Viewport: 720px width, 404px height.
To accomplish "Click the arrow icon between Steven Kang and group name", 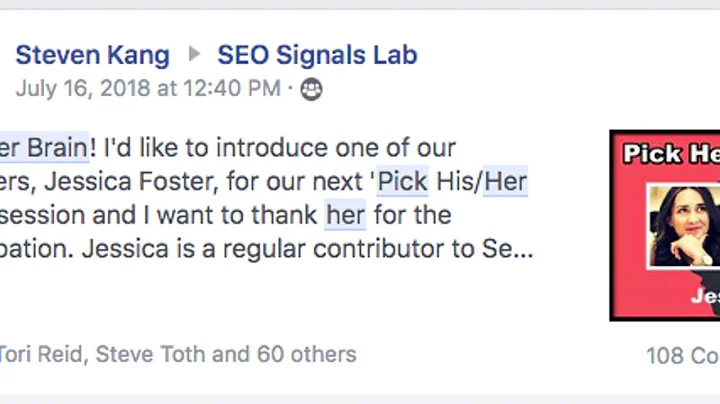I will pos(194,55).
